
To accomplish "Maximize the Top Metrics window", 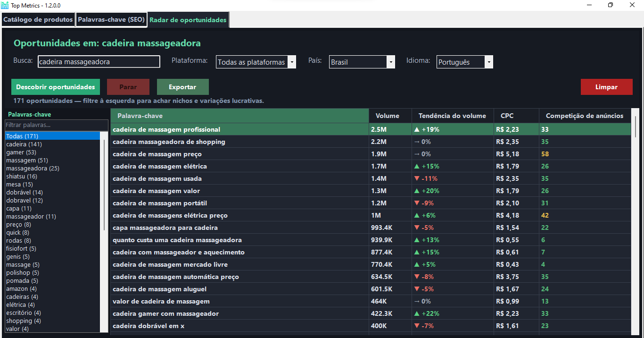I will 611,5.
